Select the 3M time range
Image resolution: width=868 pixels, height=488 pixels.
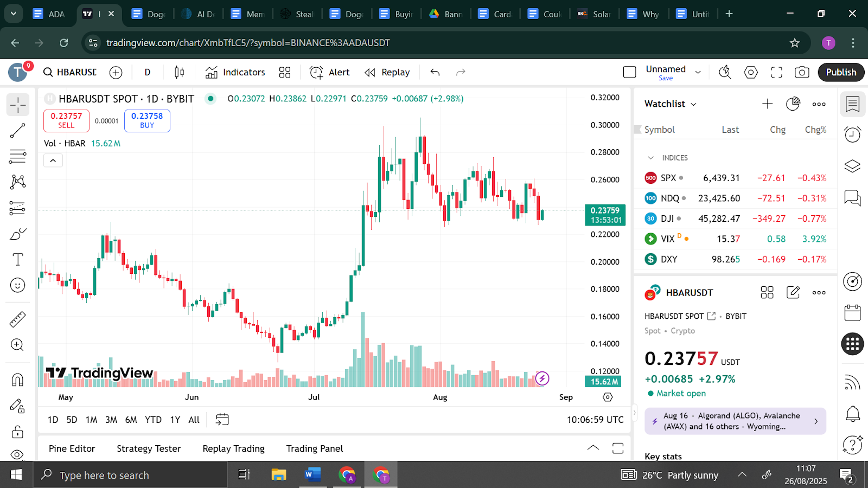point(111,420)
